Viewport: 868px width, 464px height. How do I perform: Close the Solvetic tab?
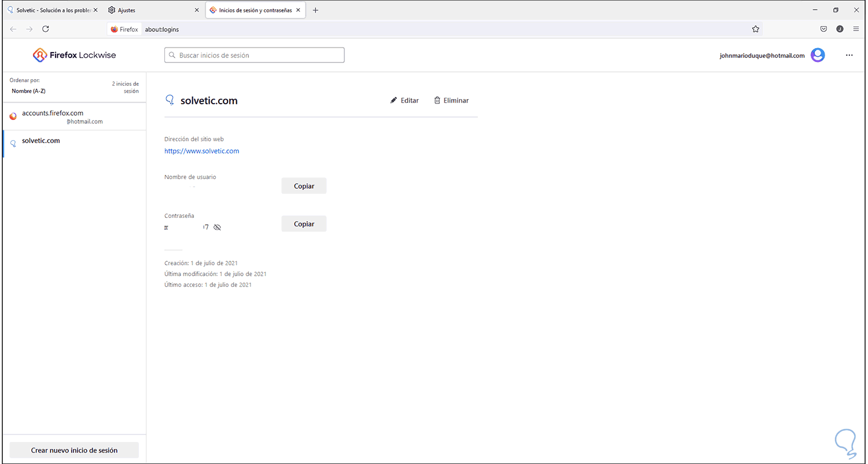pyautogui.click(x=95, y=10)
